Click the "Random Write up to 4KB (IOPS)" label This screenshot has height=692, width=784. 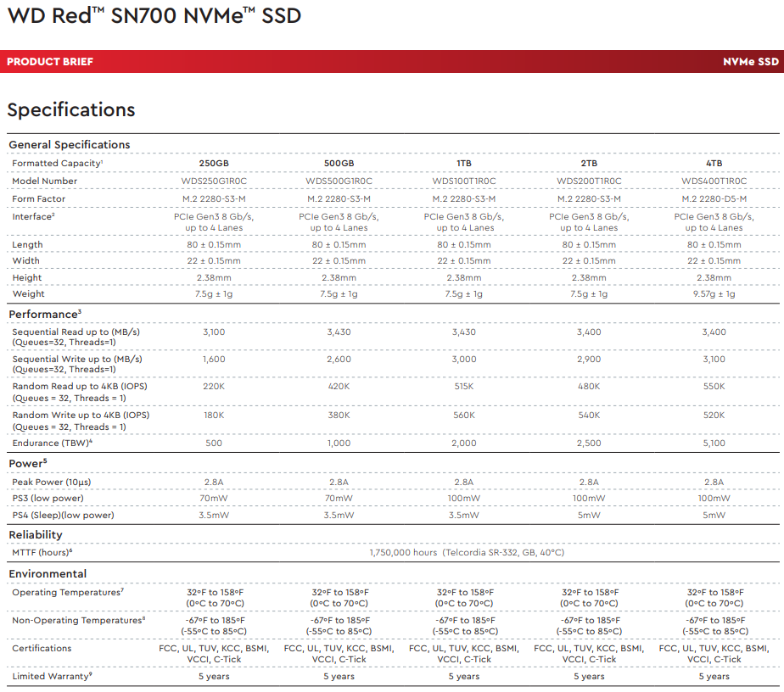[x=81, y=415]
